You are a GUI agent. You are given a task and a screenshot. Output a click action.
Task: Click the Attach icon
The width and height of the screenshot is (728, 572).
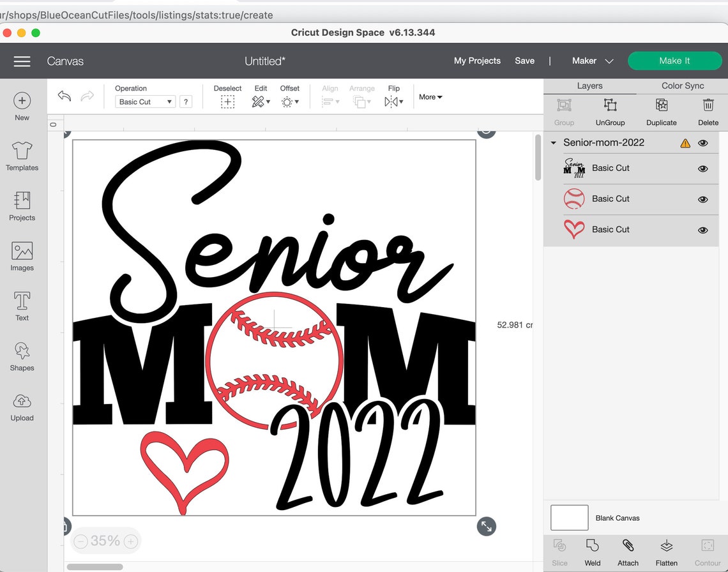pyautogui.click(x=628, y=550)
